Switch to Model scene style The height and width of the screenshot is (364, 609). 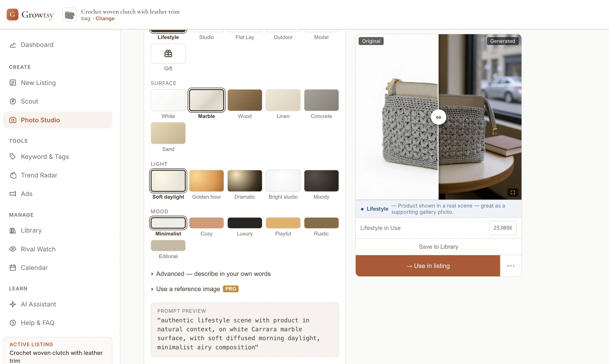(x=322, y=37)
